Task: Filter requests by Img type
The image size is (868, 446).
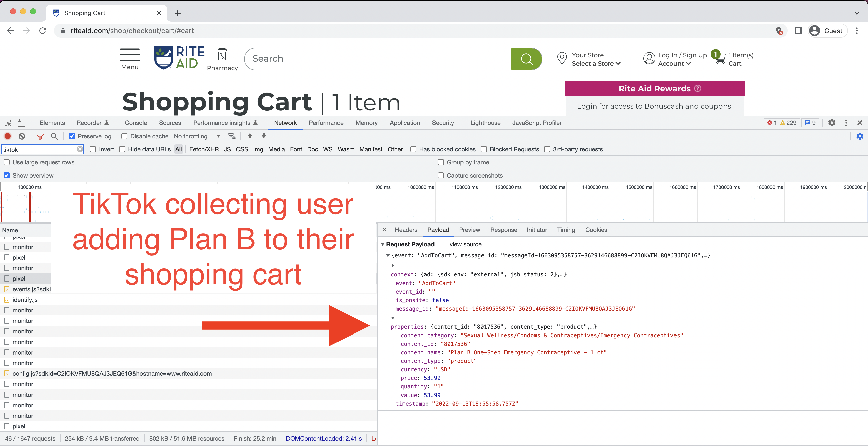Action: click(258, 149)
